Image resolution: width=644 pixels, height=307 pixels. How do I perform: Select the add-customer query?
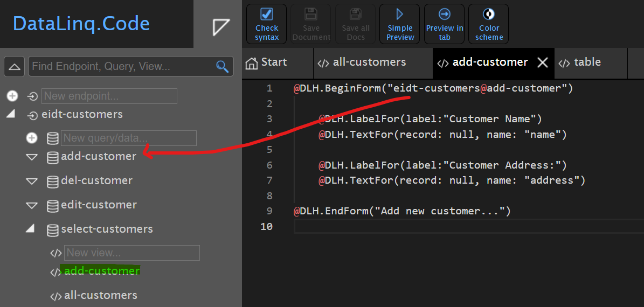[99, 156]
